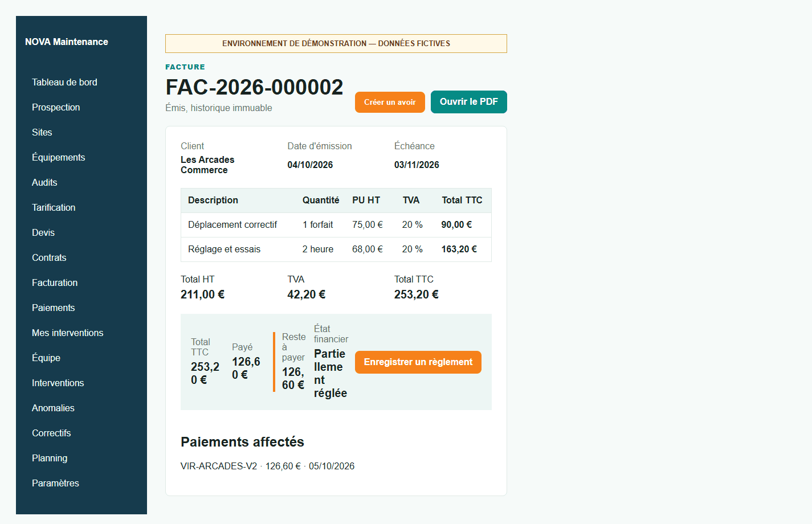Open the Devis section
Screen dimensions: 812x524
(x=43, y=232)
